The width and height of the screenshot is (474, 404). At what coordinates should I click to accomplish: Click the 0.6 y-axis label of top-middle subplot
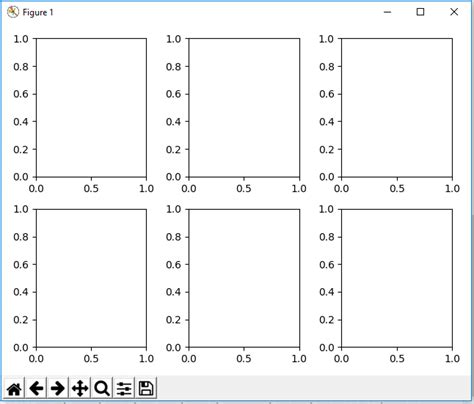pos(173,94)
